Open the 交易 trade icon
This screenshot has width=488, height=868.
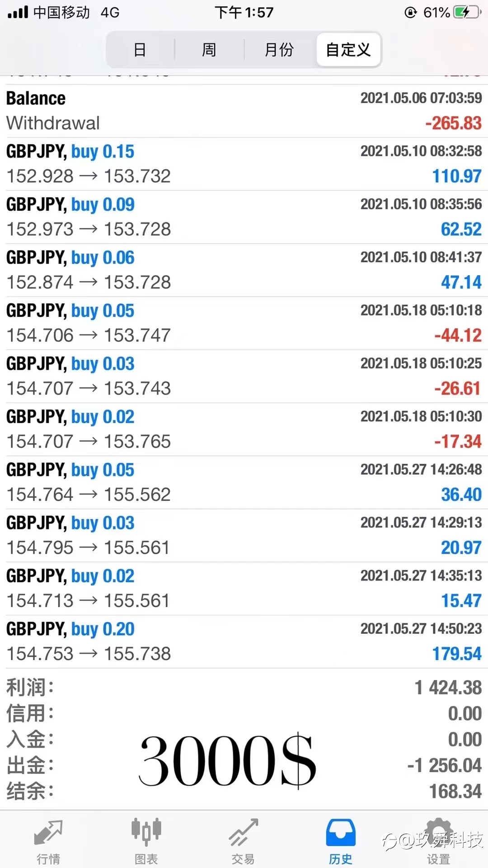tap(244, 832)
